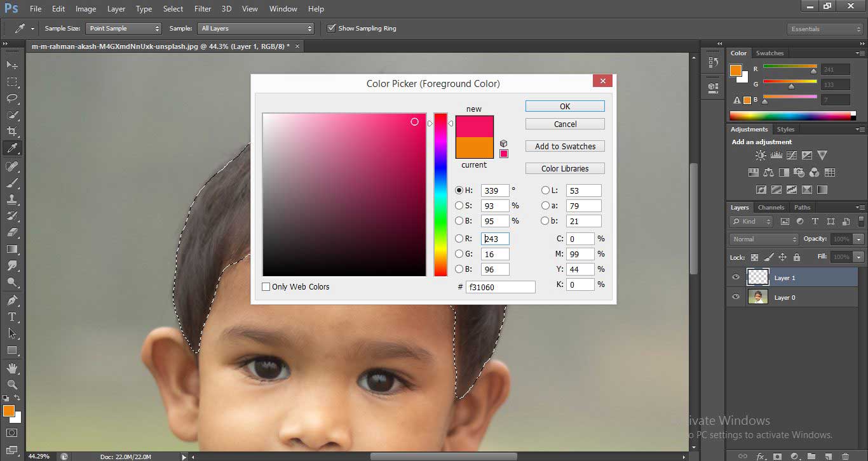This screenshot has width=868, height=461.
Task: Hide Layer 0 visibility
Action: click(735, 297)
